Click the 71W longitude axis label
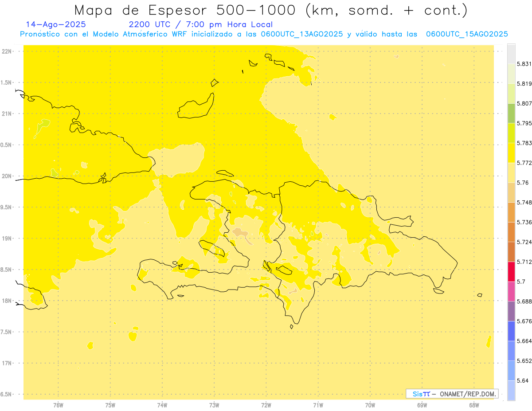 click(318, 405)
